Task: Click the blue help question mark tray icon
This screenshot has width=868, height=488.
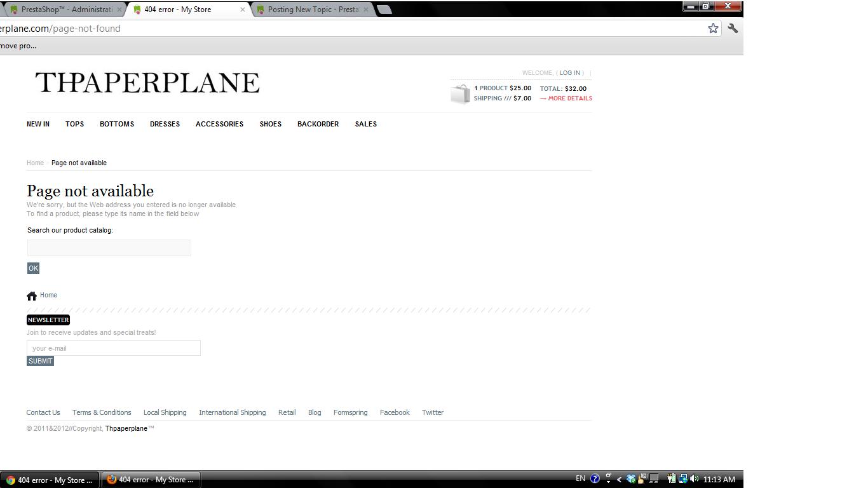Action: (595, 479)
